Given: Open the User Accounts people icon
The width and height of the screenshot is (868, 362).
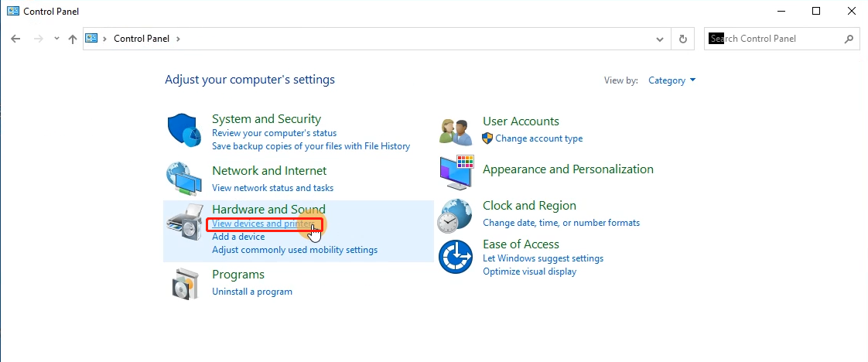Looking at the screenshot, I should click(x=456, y=131).
